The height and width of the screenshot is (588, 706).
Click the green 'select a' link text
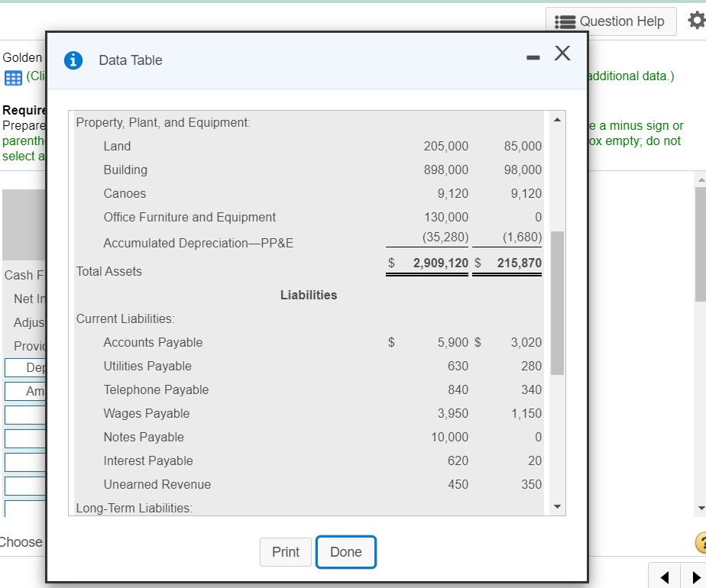[x=21, y=156]
